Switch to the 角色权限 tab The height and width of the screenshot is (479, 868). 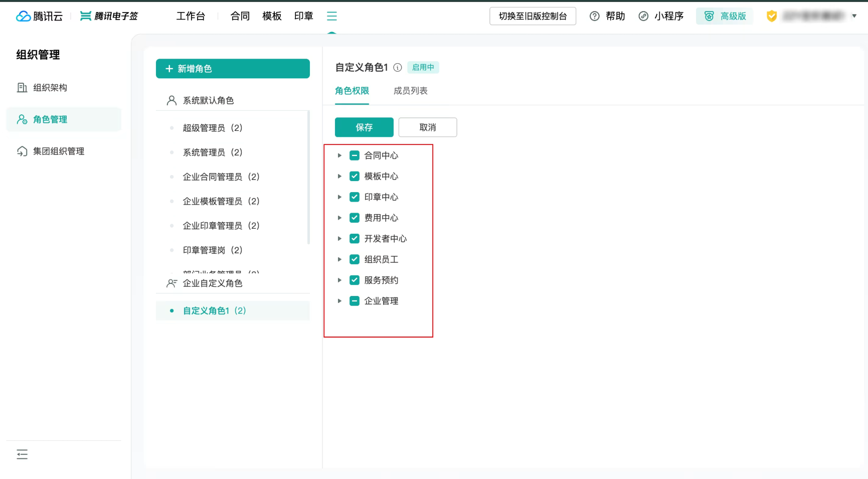pyautogui.click(x=352, y=91)
